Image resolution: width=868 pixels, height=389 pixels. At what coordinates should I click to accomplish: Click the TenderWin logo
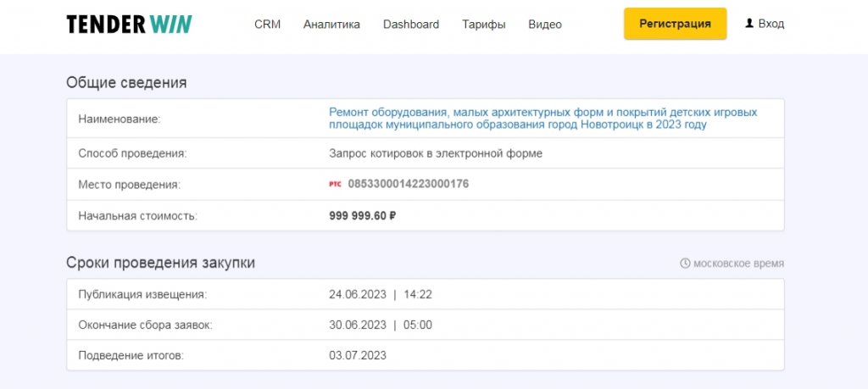tap(129, 24)
